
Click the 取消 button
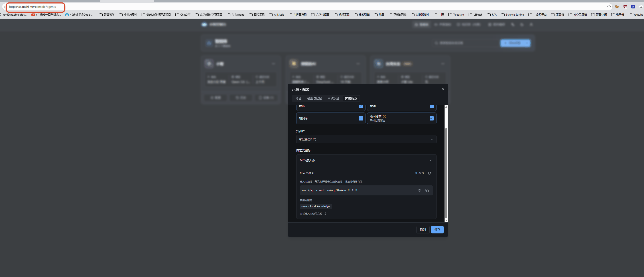click(x=423, y=230)
